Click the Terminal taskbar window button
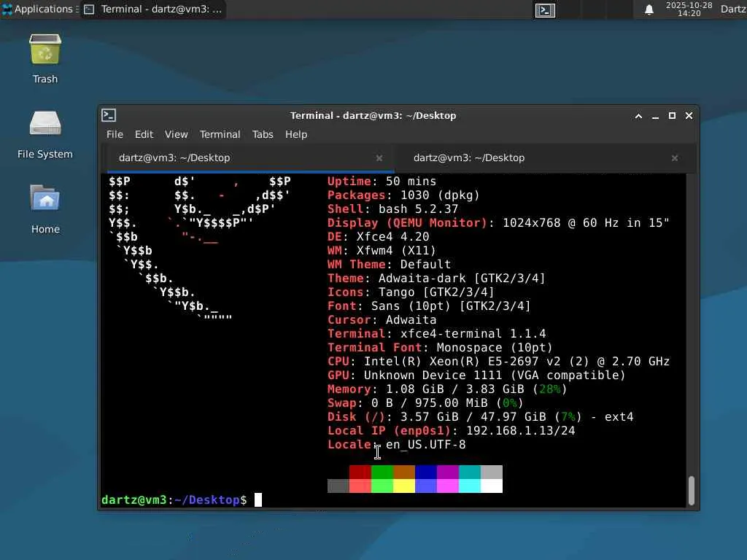Image resolution: width=747 pixels, height=560 pixels. point(153,9)
